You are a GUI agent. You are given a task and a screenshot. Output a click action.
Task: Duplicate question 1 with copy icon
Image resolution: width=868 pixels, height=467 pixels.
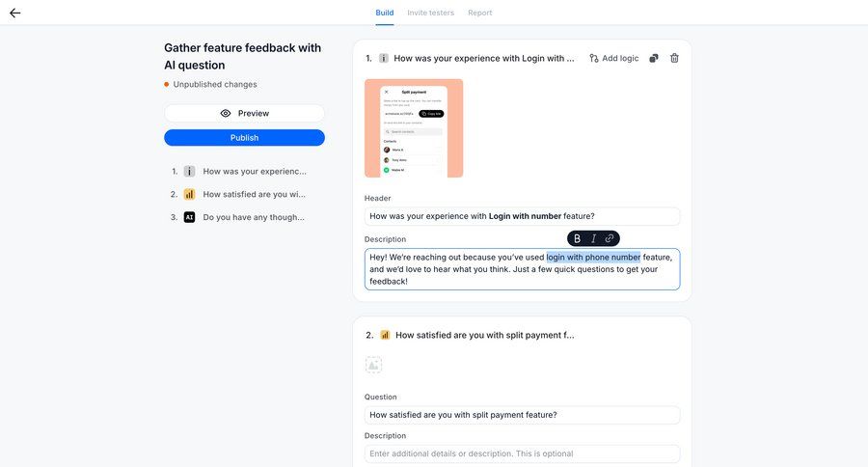(654, 58)
